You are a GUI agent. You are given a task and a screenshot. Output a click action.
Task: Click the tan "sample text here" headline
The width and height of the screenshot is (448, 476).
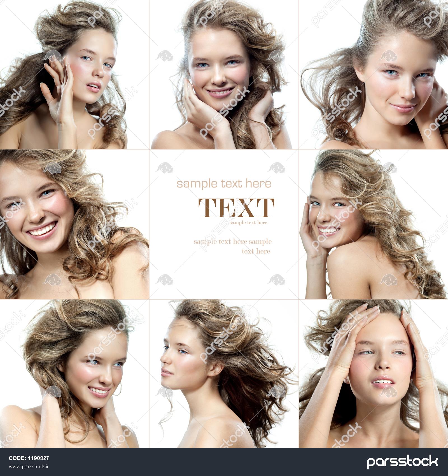(224, 184)
